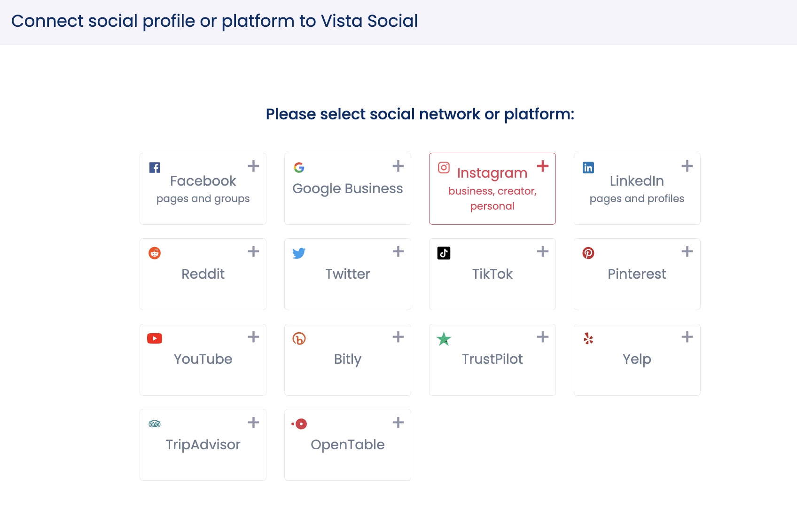This screenshot has height=532, width=797.
Task: Select the Facebook platform icon
Action: (154, 167)
